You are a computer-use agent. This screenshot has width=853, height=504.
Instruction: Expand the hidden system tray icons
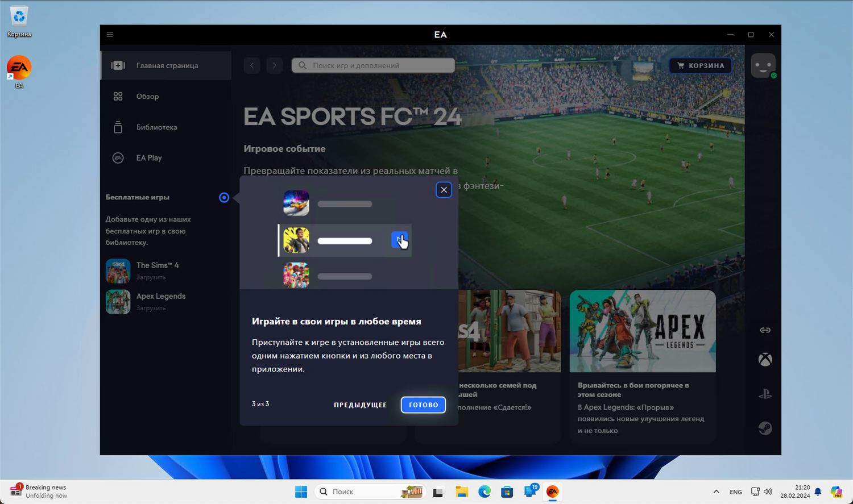[x=717, y=491]
